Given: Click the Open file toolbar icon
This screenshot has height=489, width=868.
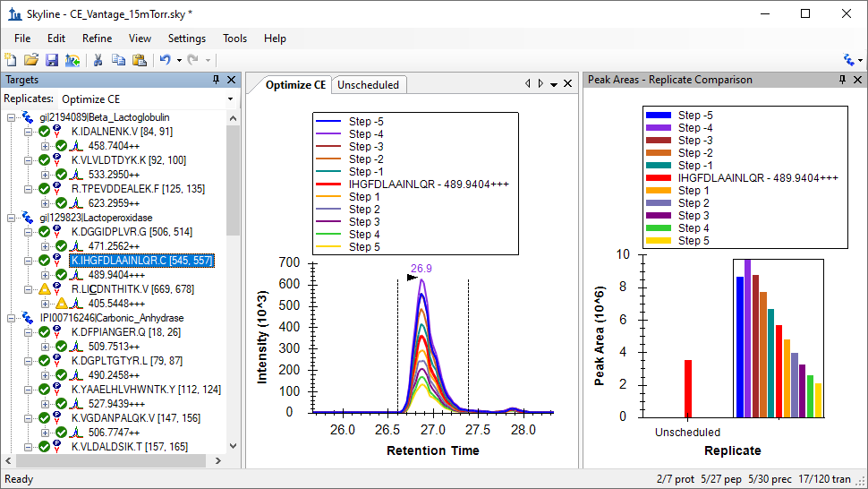Looking at the screenshot, I should click(31, 60).
